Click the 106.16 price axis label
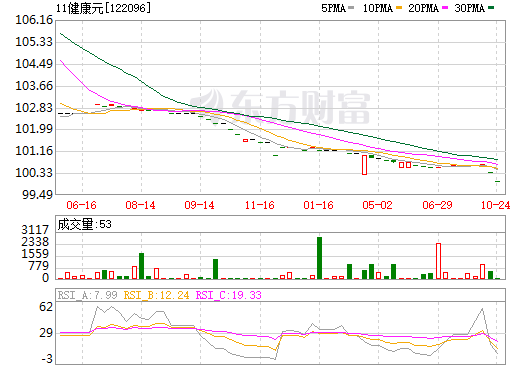The height and width of the screenshot is (365, 520). [x=34, y=20]
